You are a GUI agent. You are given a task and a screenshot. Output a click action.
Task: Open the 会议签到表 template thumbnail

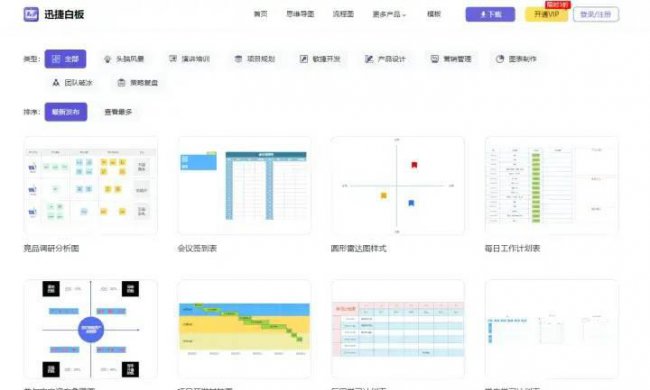[245, 186]
